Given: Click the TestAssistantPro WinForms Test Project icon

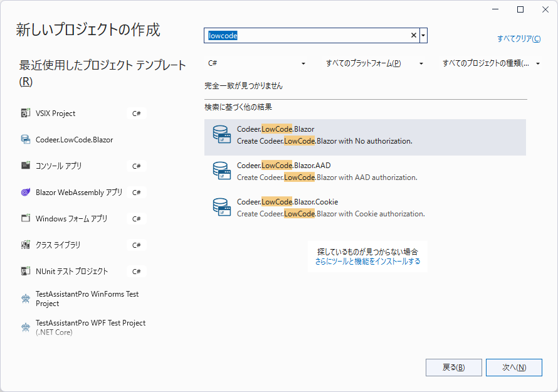Looking at the screenshot, I should [26, 299].
